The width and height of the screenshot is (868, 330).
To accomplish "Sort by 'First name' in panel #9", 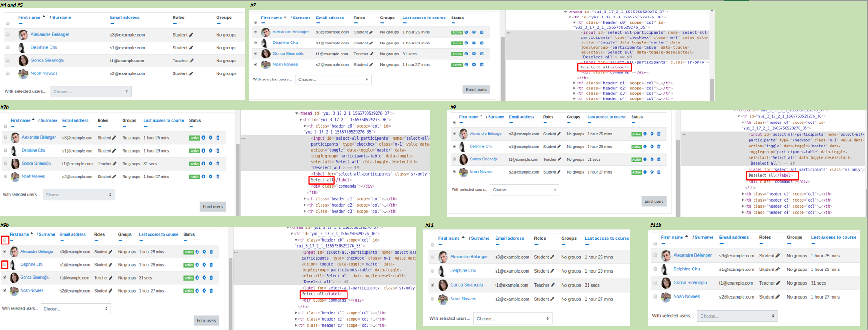I will click(x=468, y=117).
